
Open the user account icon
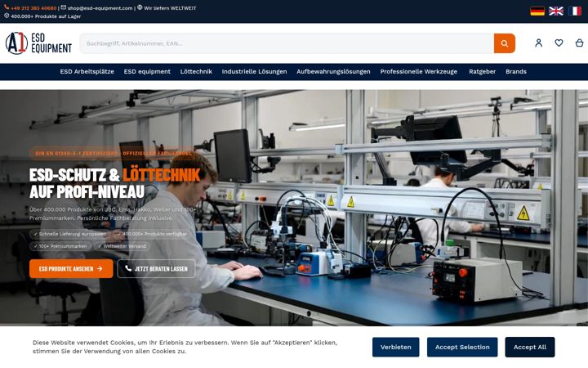[538, 43]
